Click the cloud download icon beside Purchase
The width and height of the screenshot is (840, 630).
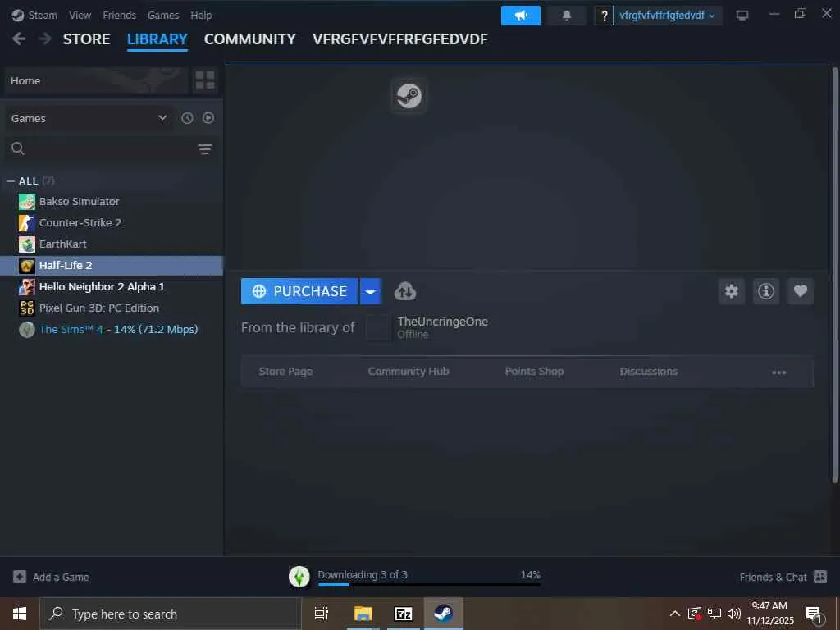pyautogui.click(x=405, y=291)
